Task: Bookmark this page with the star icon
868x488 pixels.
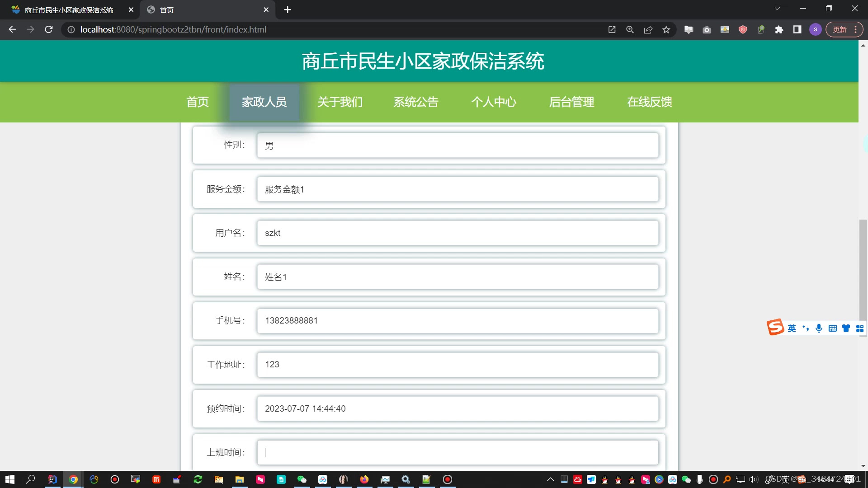Action: (666, 30)
